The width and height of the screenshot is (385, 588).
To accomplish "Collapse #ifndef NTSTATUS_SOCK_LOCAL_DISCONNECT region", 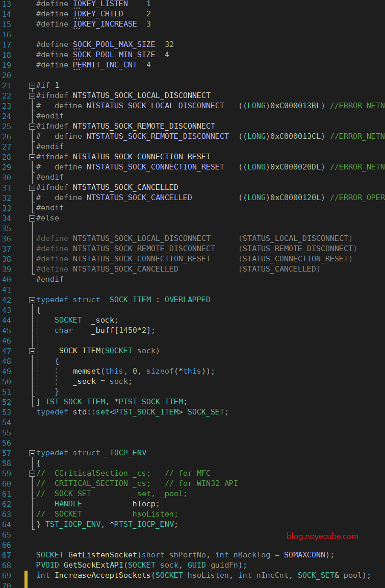I will [x=32, y=95].
